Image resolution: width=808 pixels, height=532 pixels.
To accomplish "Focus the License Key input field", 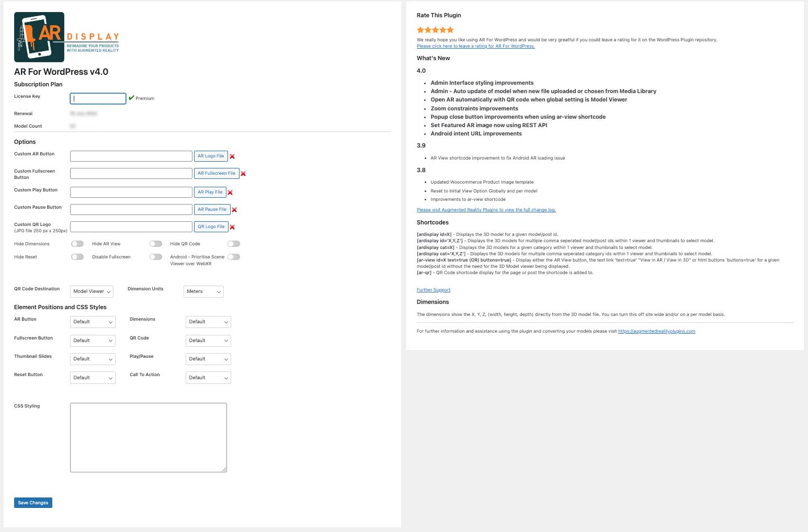I will pos(98,98).
